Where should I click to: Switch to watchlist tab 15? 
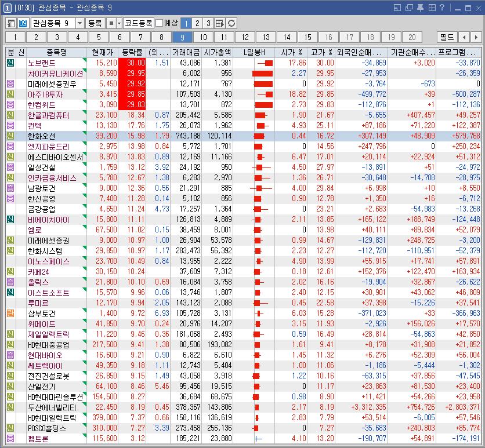[307, 38]
